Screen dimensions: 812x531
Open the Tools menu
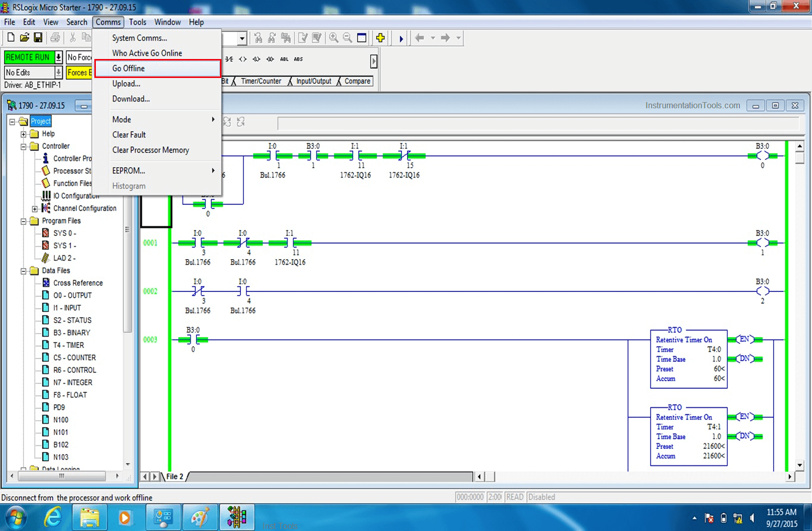137,22
